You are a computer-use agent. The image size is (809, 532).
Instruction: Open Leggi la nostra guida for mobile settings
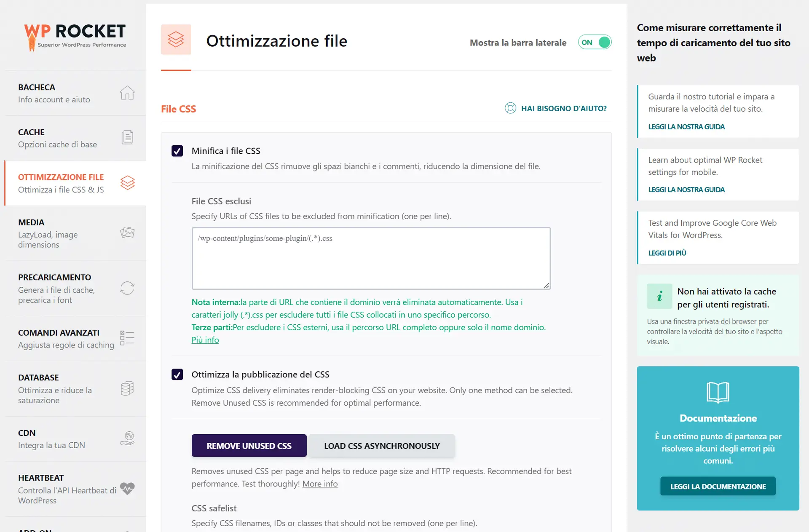click(x=686, y=190)
